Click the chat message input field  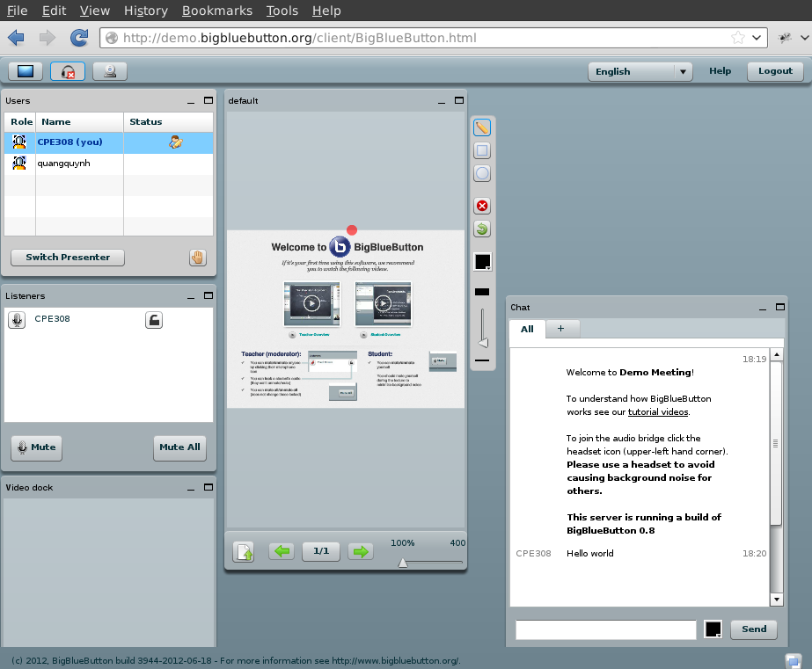pyautogui.click(x=606, y=629)
